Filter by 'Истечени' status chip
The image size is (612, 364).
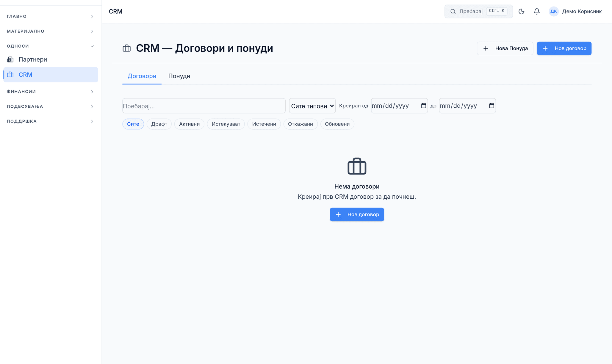(264, 124)
